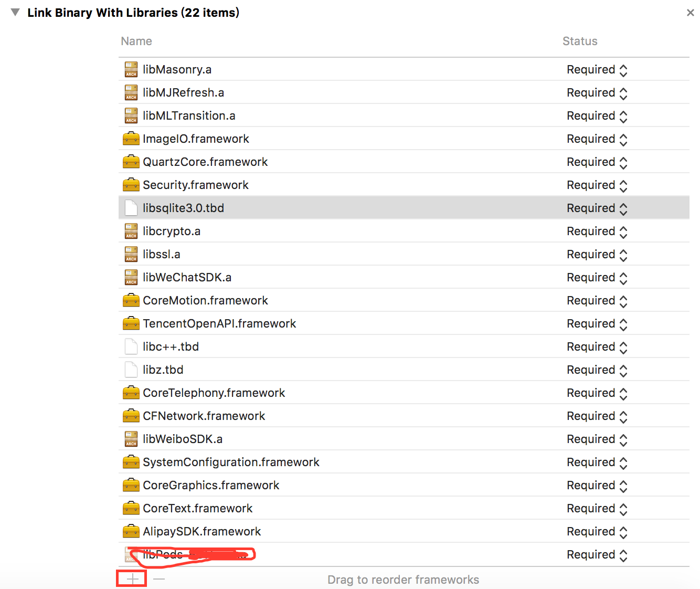
Task: Select the libssl.a name text
Action: [x=162, y=254]
